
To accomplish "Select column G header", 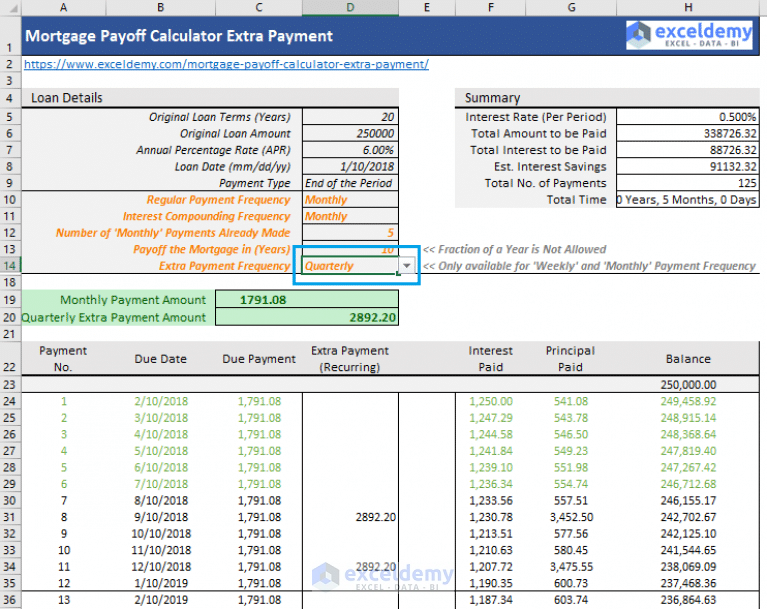I will click(571, 7).
